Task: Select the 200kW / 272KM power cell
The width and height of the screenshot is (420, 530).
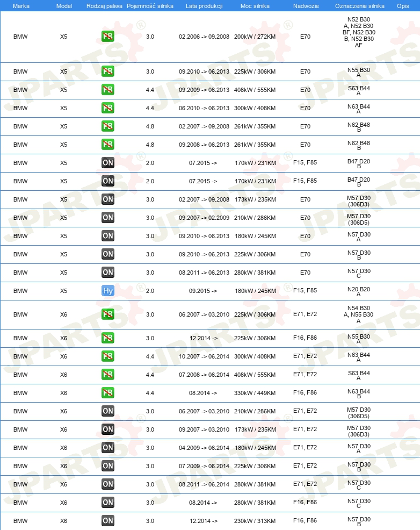Action: (255, 37)
